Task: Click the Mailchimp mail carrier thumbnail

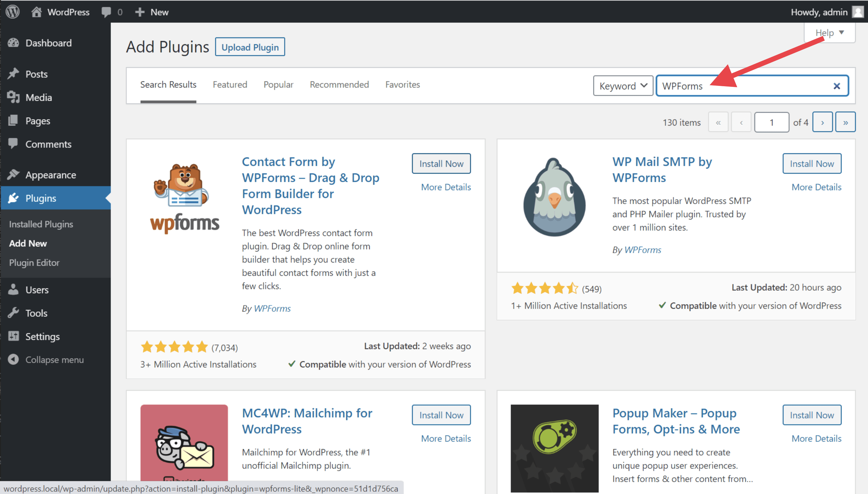Action: (x=184, y=443)
